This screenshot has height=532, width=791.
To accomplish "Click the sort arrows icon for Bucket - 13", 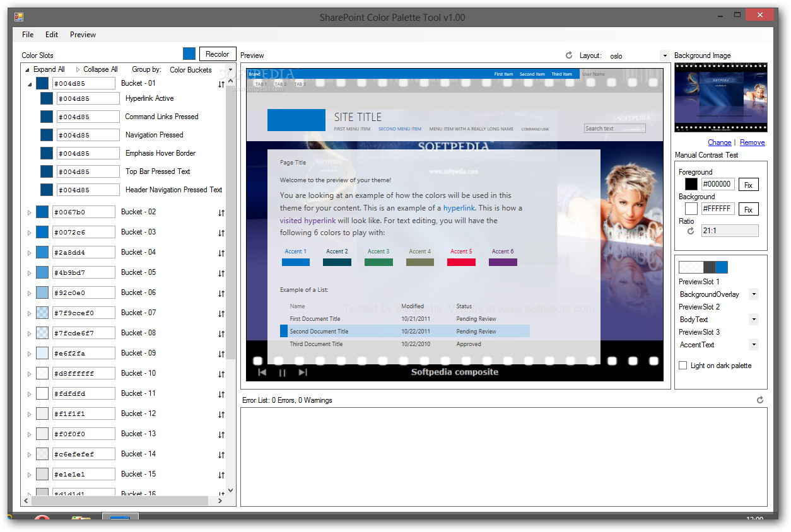I will point(221,435).
